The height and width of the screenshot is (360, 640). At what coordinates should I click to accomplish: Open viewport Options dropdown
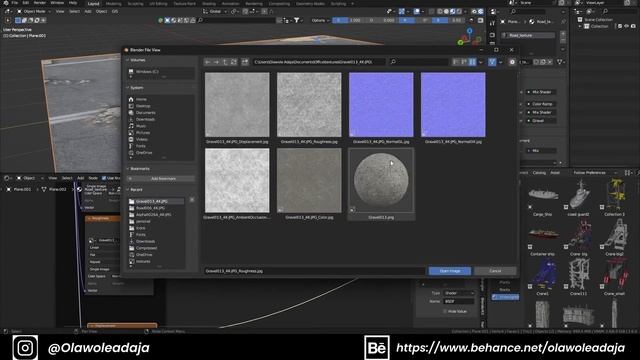pos(320,20)
